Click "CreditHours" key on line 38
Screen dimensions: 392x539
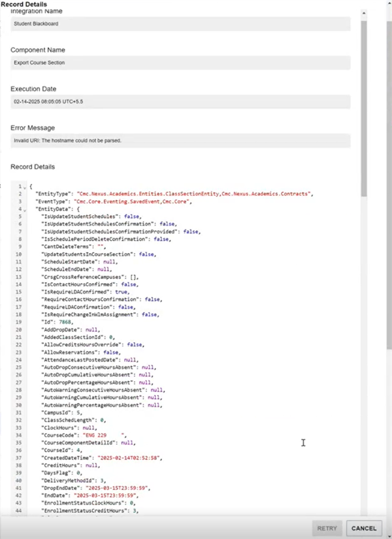60,466
